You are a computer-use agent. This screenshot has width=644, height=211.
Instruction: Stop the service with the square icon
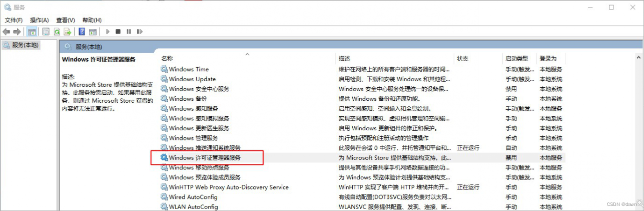[x=118, y=32]
